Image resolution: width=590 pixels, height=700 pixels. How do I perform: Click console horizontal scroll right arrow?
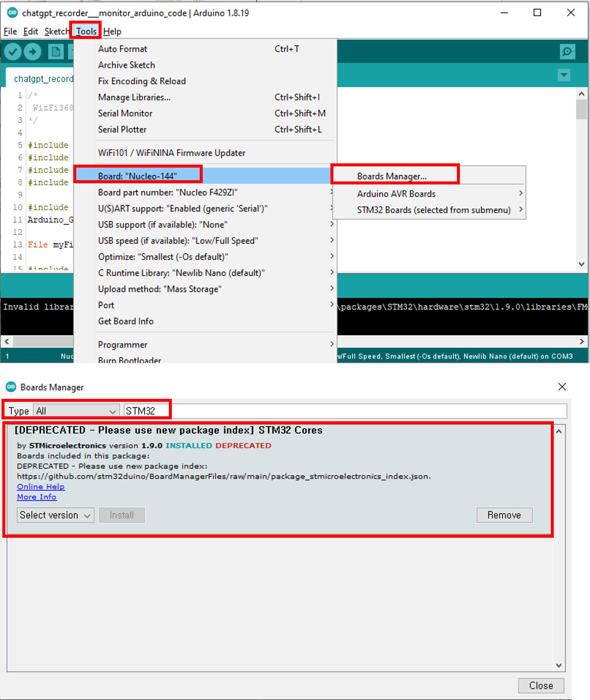click(x=582, y=341)
